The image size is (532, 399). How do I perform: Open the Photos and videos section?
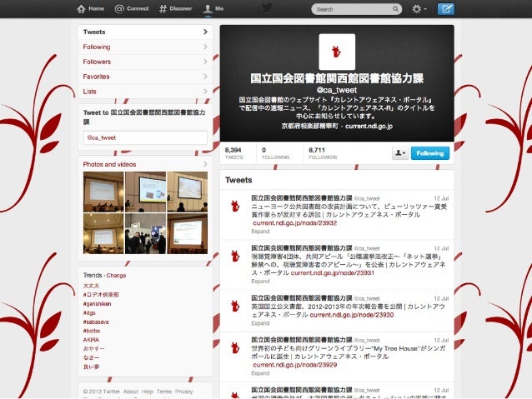tap(109, 164)
